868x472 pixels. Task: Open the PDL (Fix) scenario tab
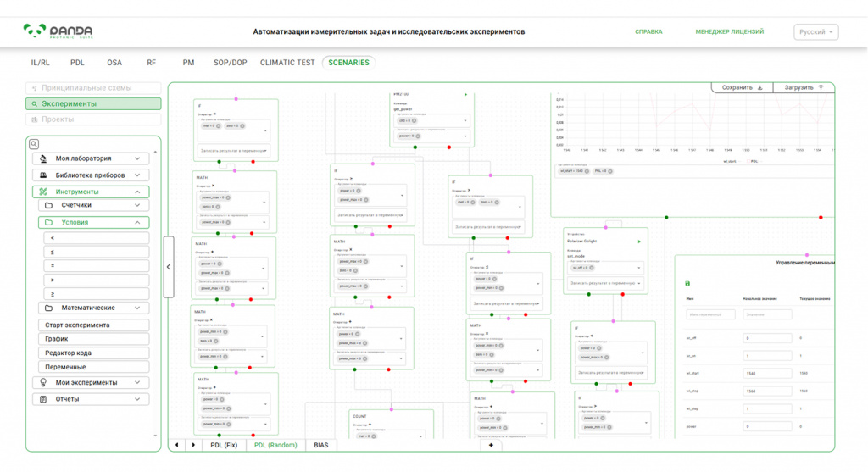coord(224,445)
